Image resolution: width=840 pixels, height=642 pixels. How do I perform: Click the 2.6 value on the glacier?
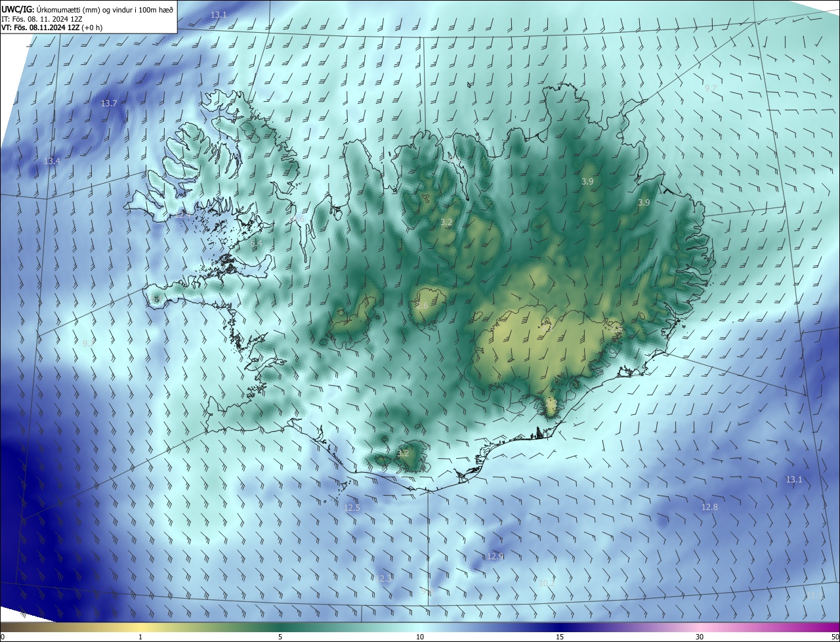pyautogui.click(x=422, y=306)
